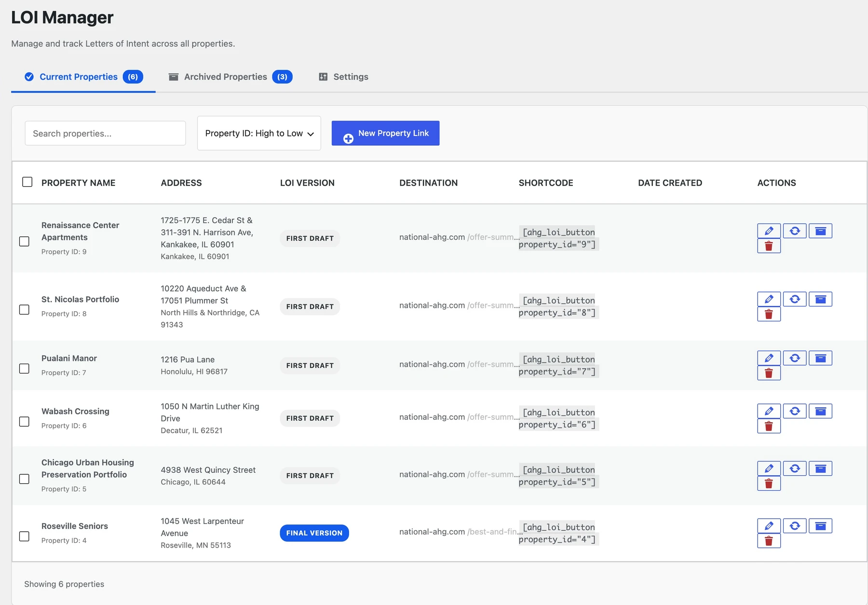Edit the Pualani Manor entry
The height and width of the screenshot is (605, 868).
[769, 358]
